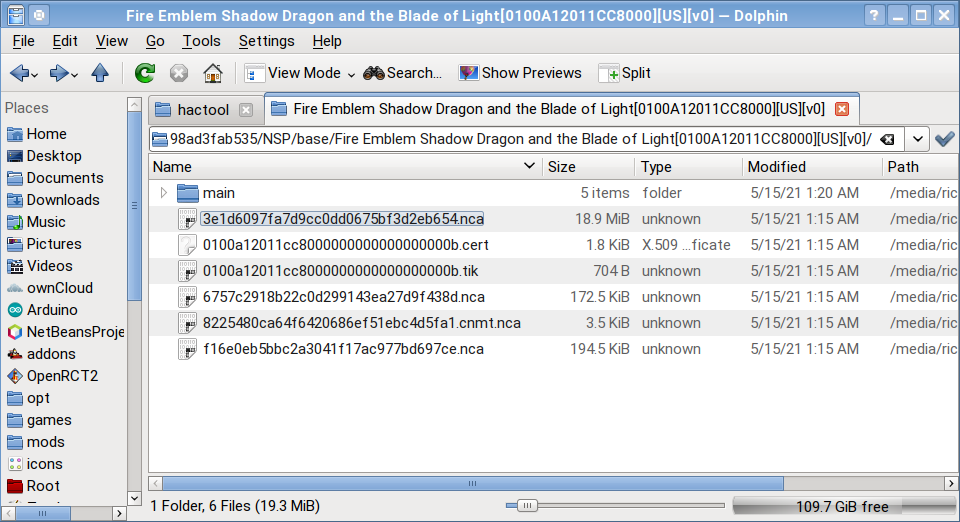
Task: Open Forward history dropdown arrow
Action: (x=75, y=75)
